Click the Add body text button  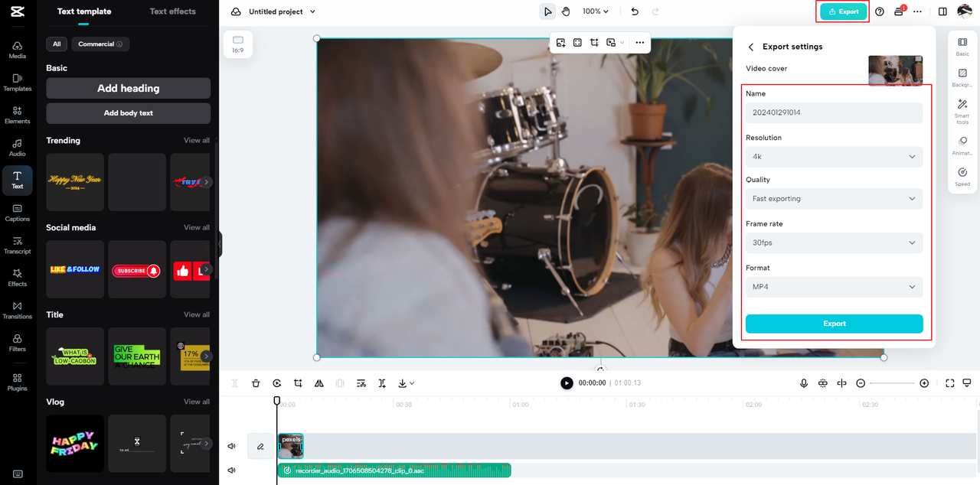[128, 113]
